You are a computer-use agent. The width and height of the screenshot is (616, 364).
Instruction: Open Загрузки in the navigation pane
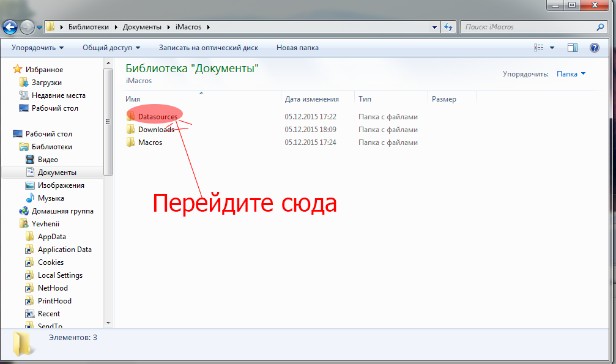click(x=46, y=83)
